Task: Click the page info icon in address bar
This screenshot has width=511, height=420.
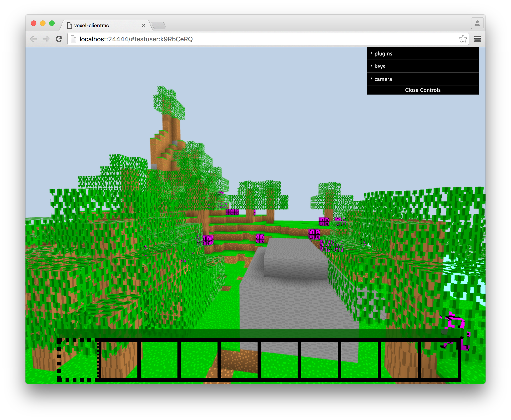Action: pos(74,39)
